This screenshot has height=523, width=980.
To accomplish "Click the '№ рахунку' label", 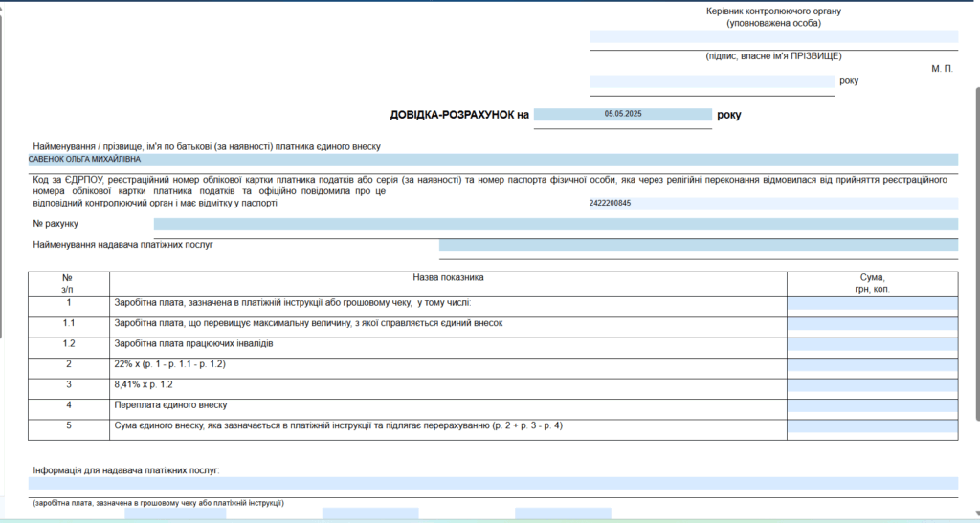I will click(x=56, y=224).
